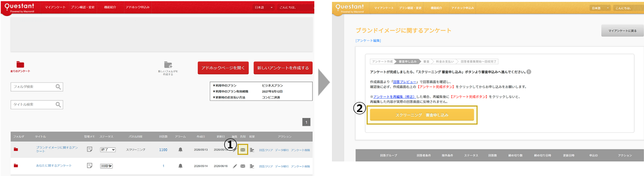Image resolution: width=644 pixels, height=176 pixels.
Task: Click データ移行 for あなたに関するアンケート
Action: click(x=282, y=166)
